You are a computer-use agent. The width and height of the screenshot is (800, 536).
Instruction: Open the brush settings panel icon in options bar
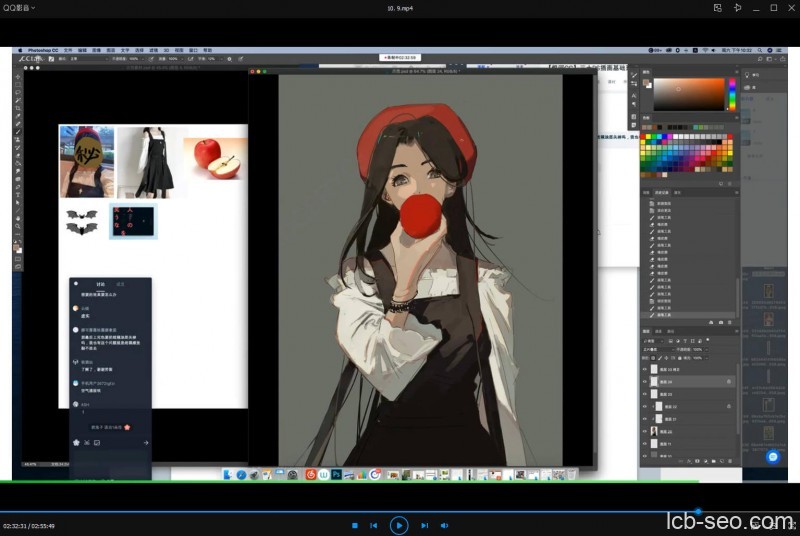[51, 59]
